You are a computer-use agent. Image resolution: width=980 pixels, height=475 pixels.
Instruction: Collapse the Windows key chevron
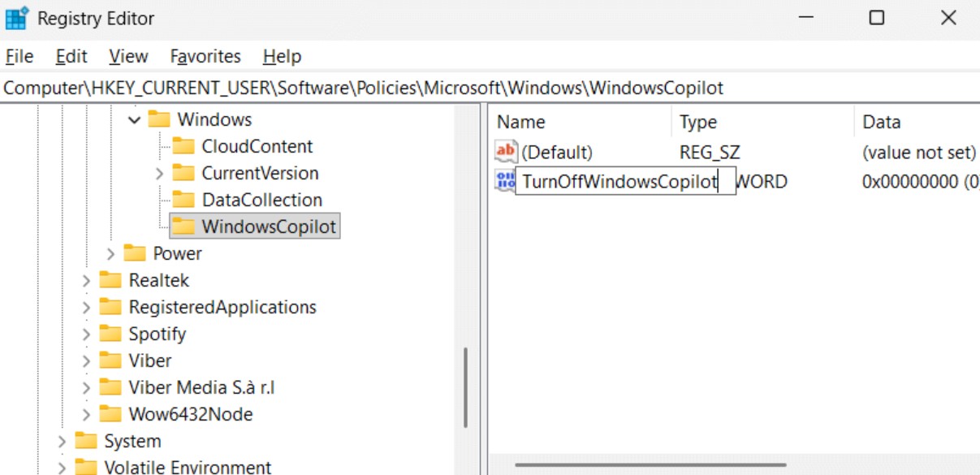pos(135,119)
